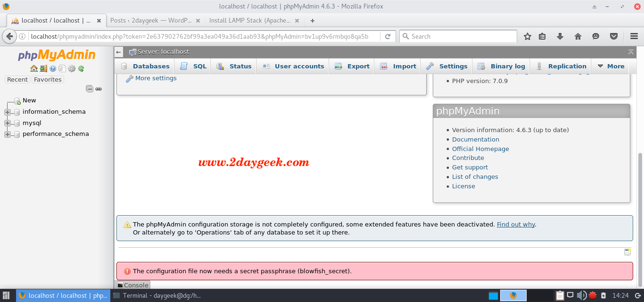Screen dimensions: 644x302
Task: Click the volume speaker tray icon
Action: pos(581,296)
